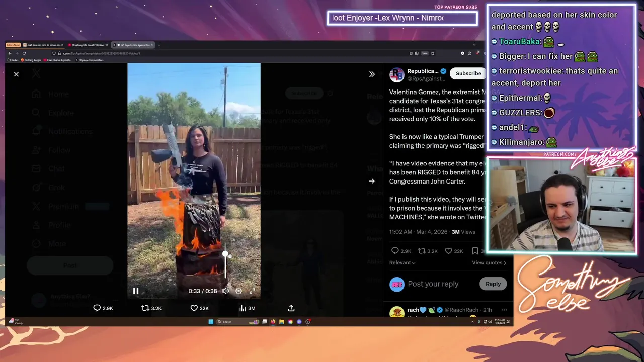This screenshot has width=644, height=362.
Task: Pause the playing video
Action: click(x=136, y=291)
